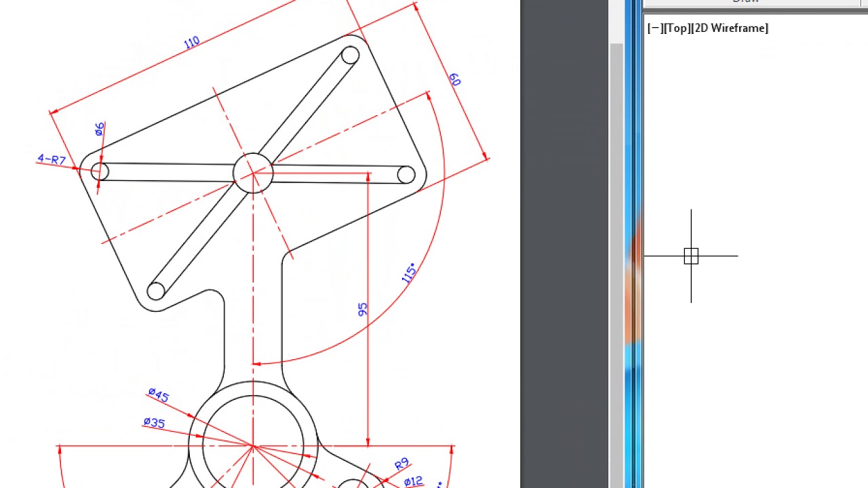Click the ø12 diameter label
The height and width of the screenshot is (488, 868).
click(413, 482)
